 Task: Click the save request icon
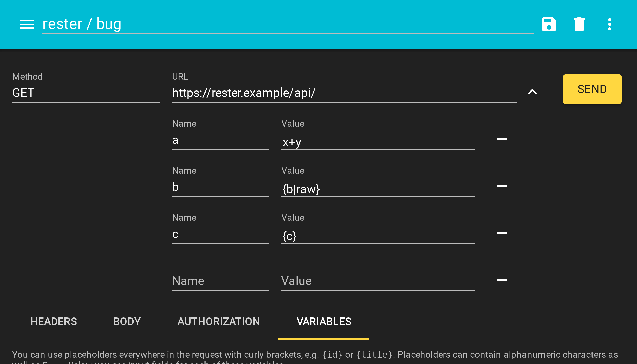click(549, 24)
